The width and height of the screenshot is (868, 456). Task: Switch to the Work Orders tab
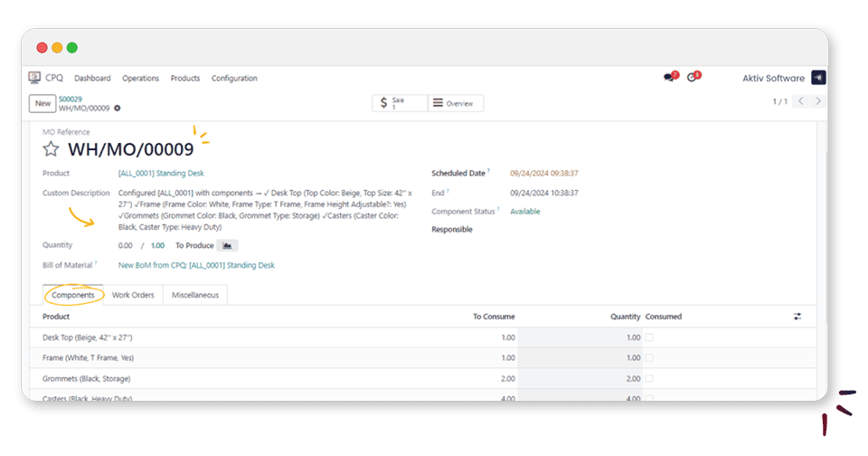(133, 295)
